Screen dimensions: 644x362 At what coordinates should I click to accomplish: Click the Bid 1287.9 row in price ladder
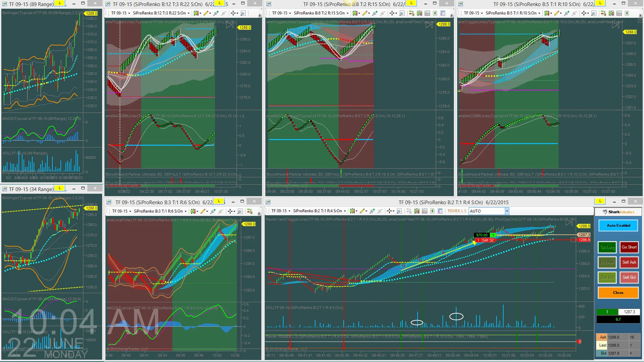point(617,353)
